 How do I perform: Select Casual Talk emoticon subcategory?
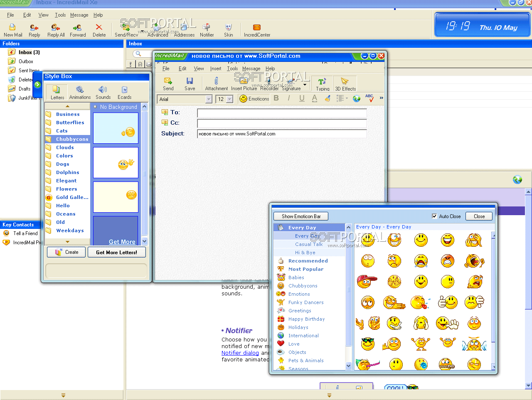(x=309, y=244)
